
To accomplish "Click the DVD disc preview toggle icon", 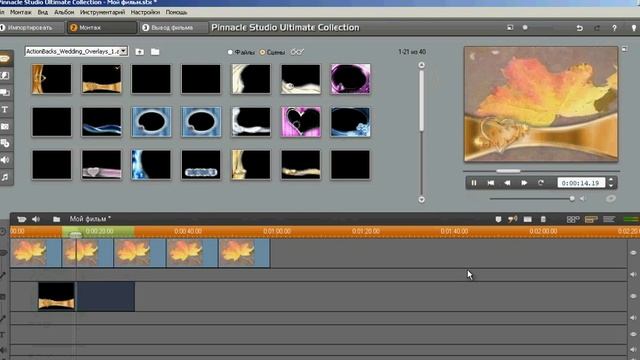I will pyautogui.click(x=611, y=198).
